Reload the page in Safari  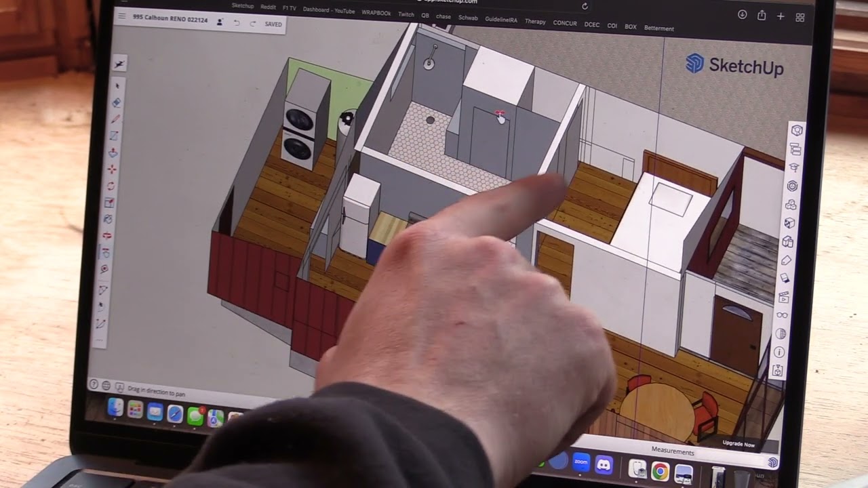point(585,6)
